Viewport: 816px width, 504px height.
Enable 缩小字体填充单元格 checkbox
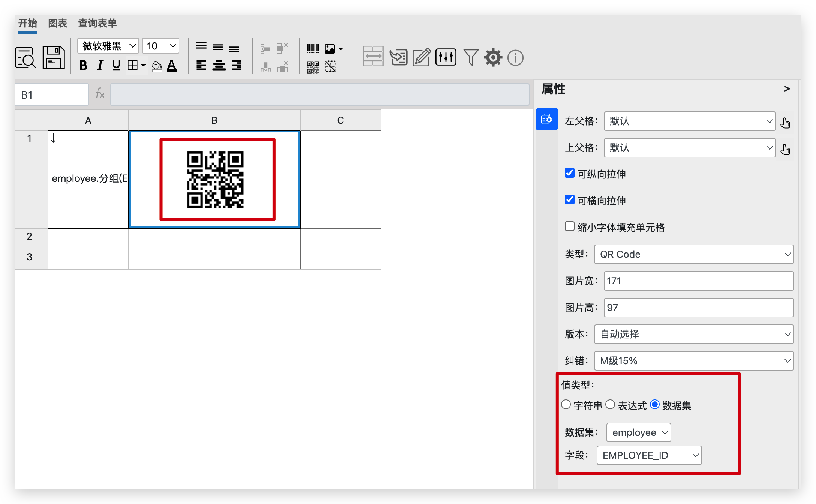[x=570, y=226]
